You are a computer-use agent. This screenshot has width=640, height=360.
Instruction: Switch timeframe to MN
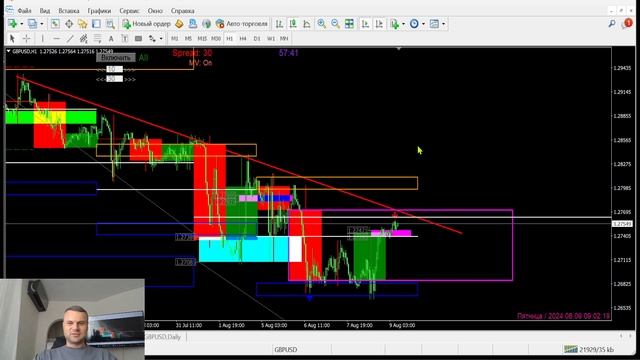tap(284, 38)
